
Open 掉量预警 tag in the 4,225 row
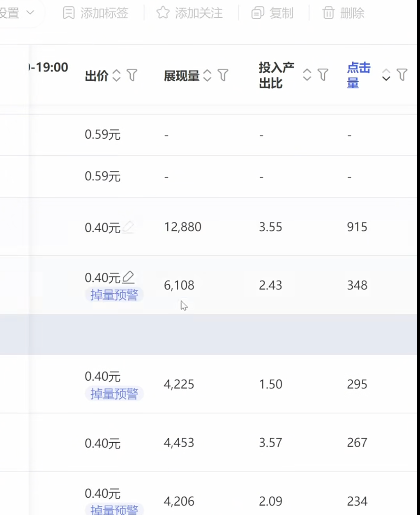[x=114, y=394]
